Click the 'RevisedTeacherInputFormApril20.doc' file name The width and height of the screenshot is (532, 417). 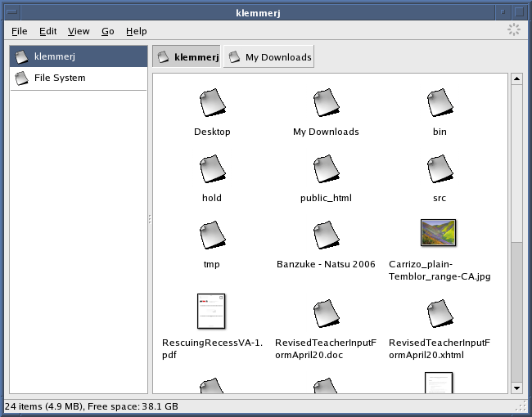click(326, 348)
